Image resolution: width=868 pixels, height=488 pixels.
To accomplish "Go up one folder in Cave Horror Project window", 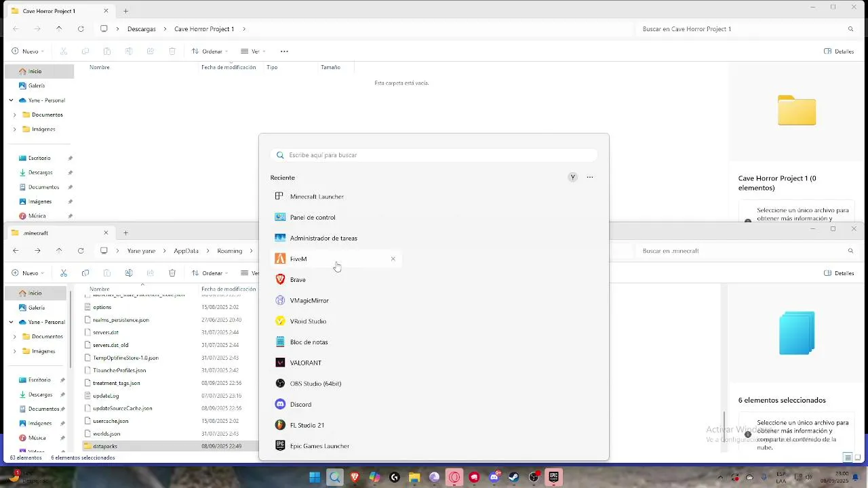I will click(x=59, y=29).
